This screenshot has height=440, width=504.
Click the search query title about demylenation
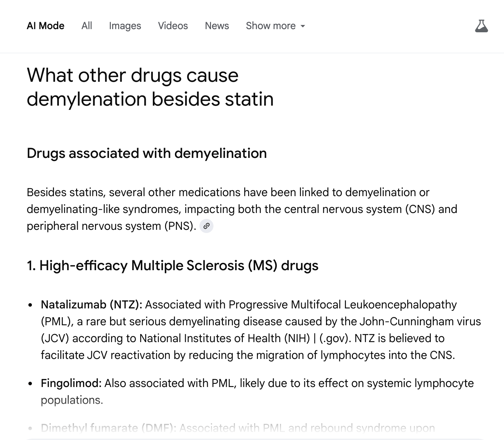tap(150, 87)
